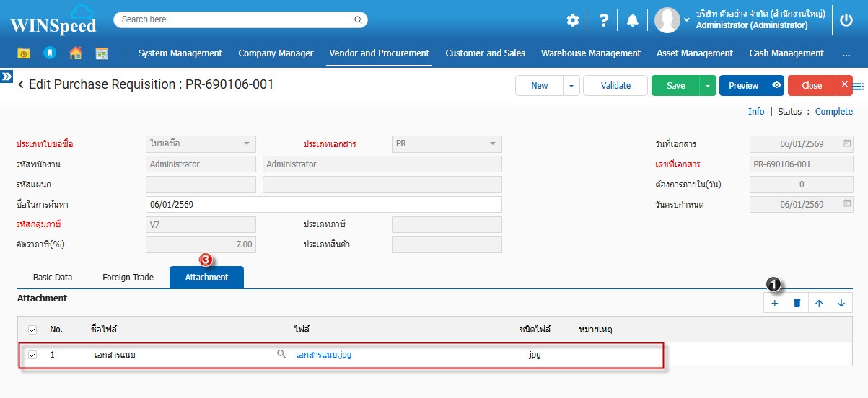Move attachment row down with arrow icon
This screenshot has height=398, width=868.
pos(841,304)
